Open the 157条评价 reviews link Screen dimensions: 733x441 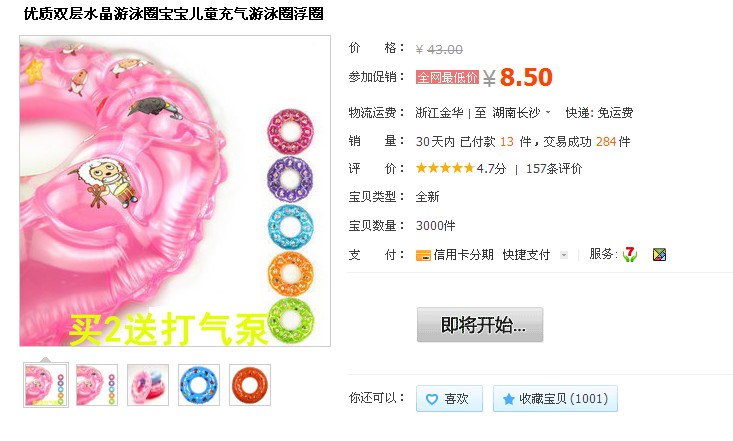tap(554, 168)
